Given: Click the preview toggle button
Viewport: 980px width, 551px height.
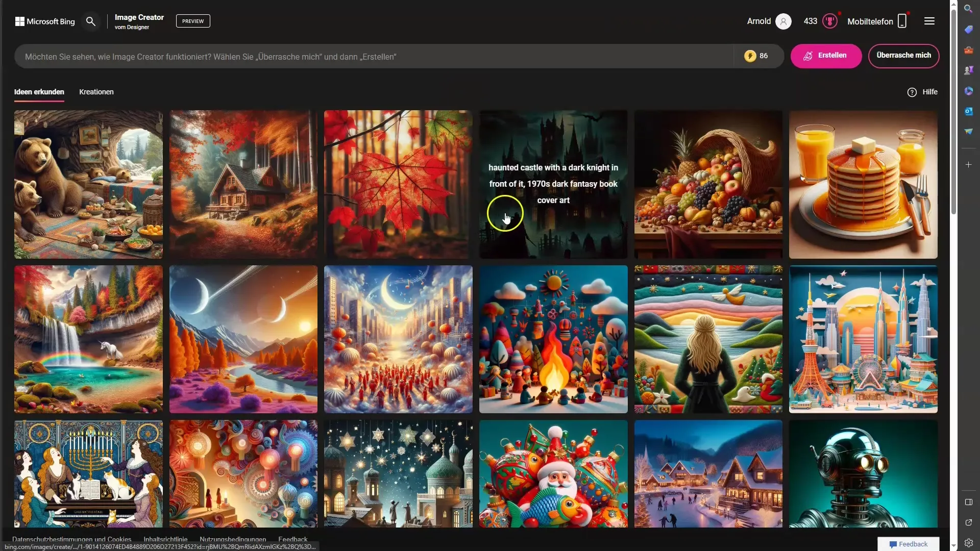Looking at the screenshot, I should [x=192, y=21].
